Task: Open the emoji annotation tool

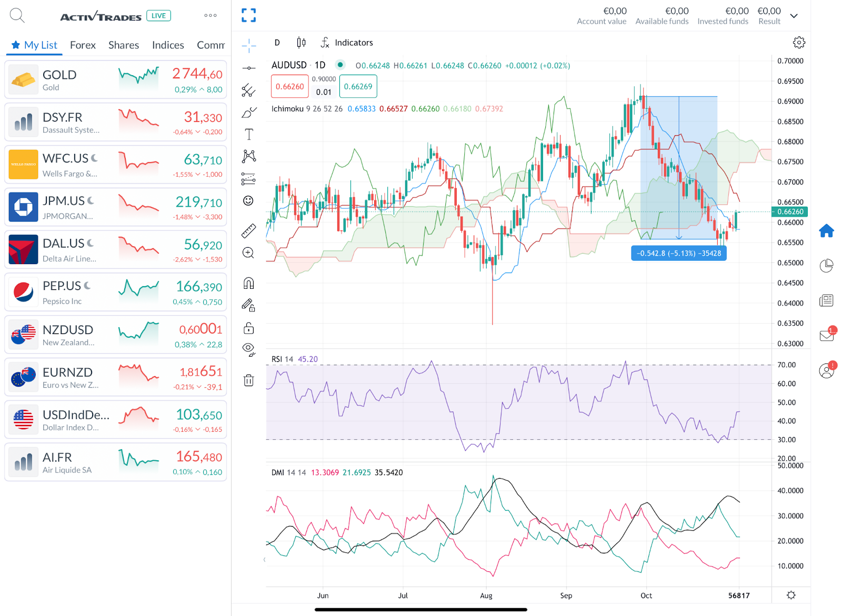Action: pyautogui.click(x=248, y=200)
